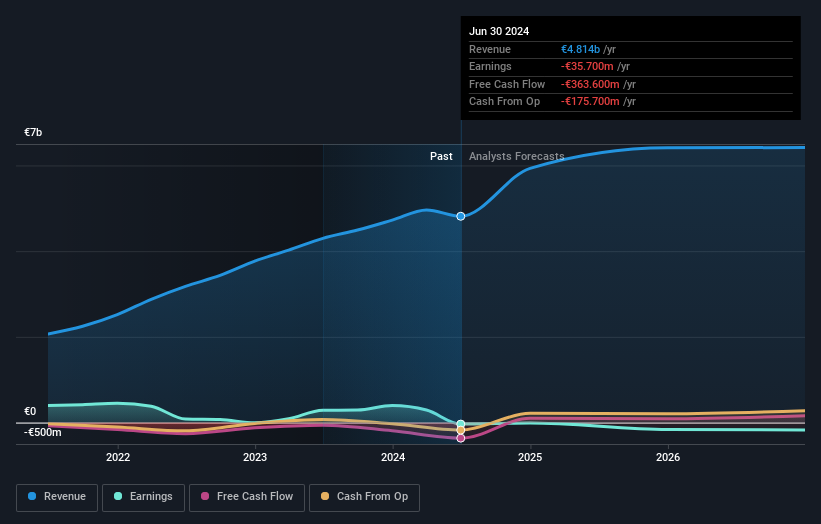Click the Free Cash Flow label in tooltip

point(507,84)
